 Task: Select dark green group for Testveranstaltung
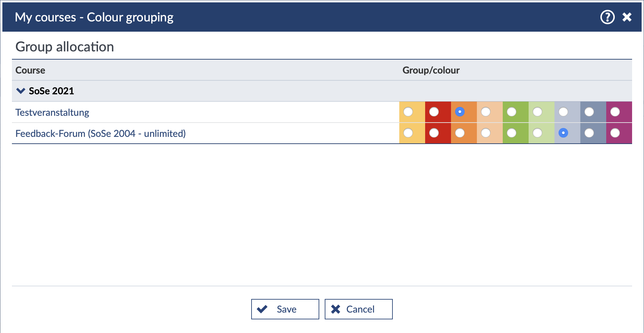pos(512,112)
